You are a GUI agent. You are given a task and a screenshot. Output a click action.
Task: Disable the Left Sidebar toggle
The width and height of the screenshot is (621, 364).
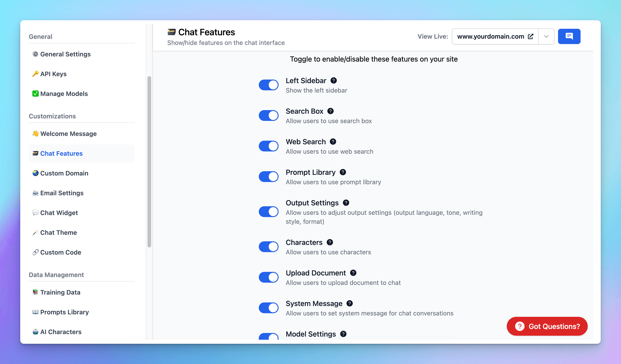coord(268,85)
